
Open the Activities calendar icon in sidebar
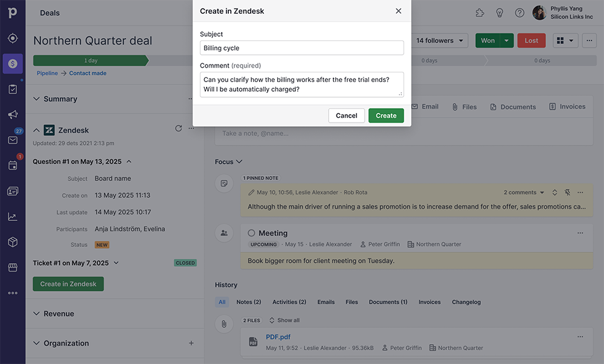(x=13, y=165)
